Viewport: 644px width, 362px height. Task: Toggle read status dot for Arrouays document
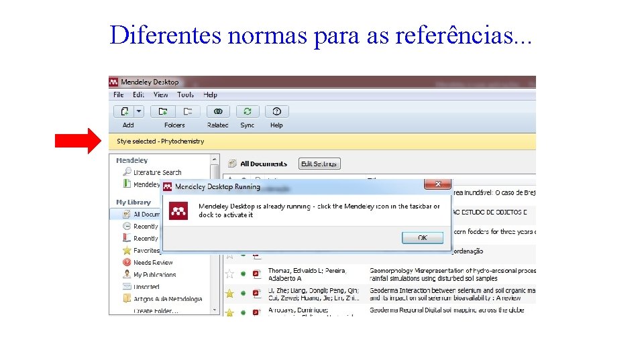(243, 312)
